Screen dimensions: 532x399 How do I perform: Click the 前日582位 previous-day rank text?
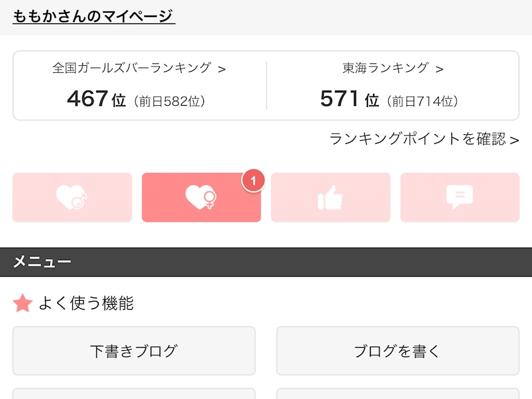pyautogui.click(x=170, y=101)
